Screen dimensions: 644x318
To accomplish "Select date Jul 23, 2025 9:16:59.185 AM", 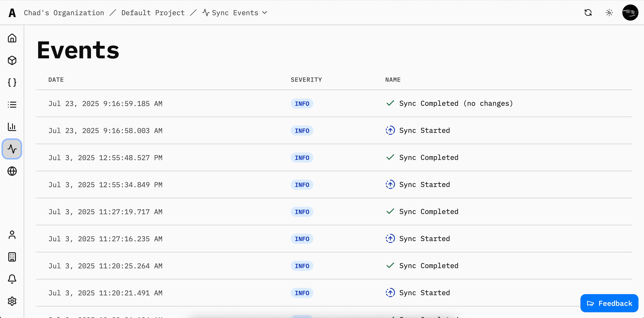I will click(x=105, y=104).
